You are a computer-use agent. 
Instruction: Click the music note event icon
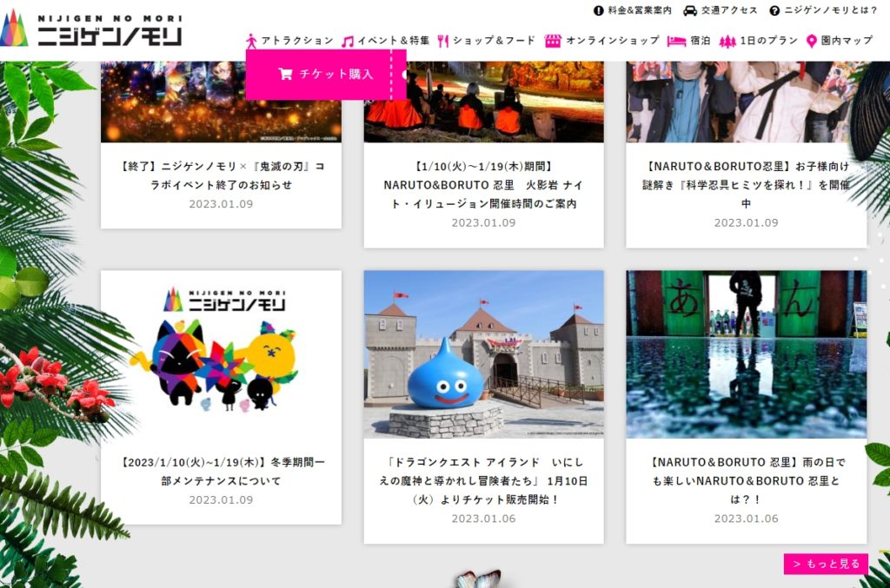pos(348,41)
